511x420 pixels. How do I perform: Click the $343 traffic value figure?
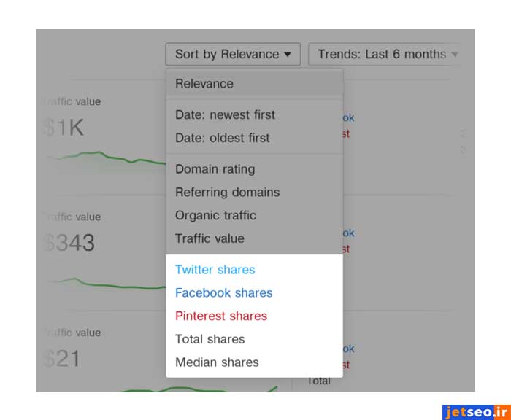69,243
